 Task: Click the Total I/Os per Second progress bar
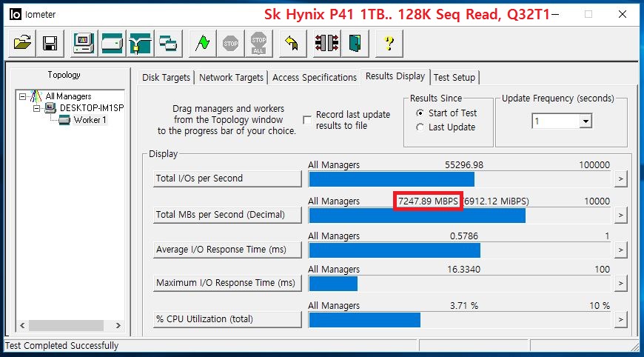(x=460, y=179)
